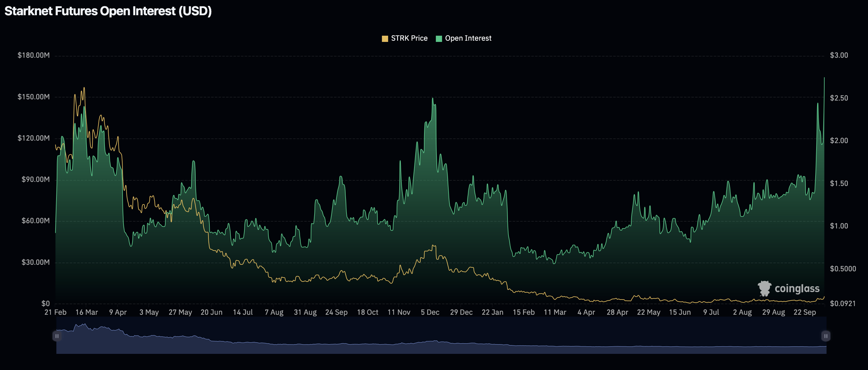The image size is (868, 370).
Task: Toggle visibility of the STRK Price series
Action: coord(409,38)
